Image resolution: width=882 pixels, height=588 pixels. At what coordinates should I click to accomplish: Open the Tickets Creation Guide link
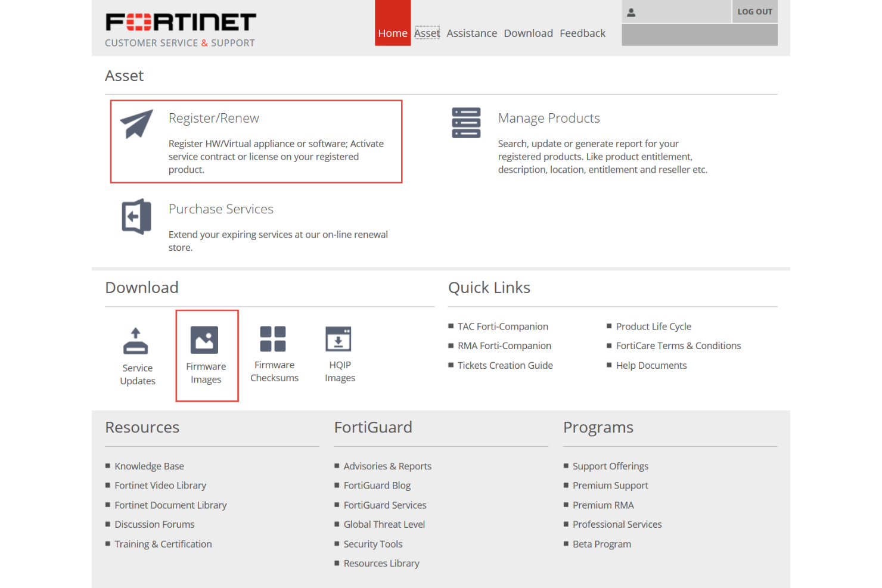(505, 365)
